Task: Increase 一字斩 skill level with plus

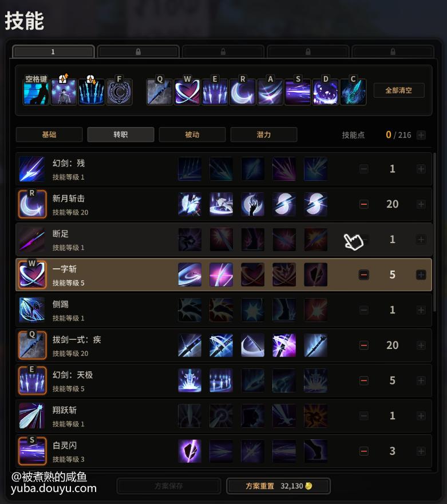Action: pyautogui.click(x=421, y=275)
